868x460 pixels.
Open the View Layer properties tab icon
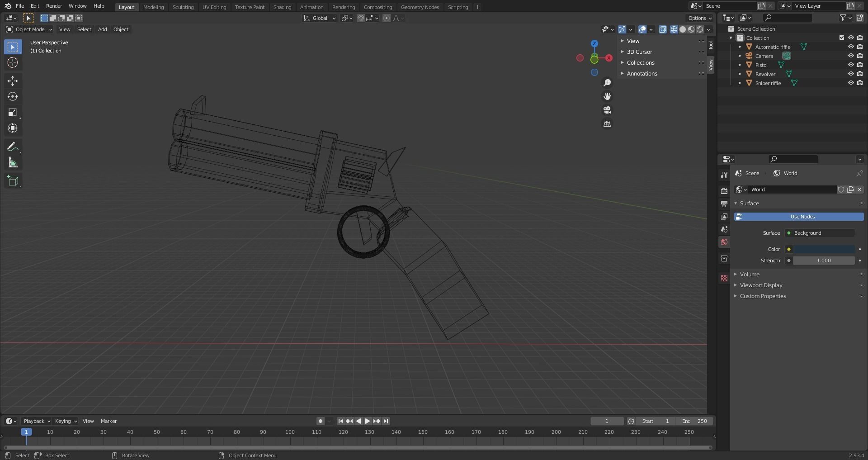tap(724, 217)
